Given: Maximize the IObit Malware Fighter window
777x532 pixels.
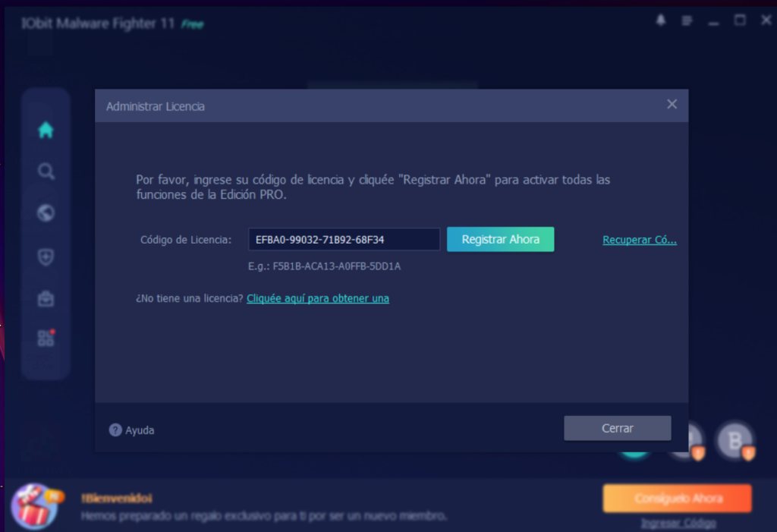Looking at the screenshot, I should [740, 20].
